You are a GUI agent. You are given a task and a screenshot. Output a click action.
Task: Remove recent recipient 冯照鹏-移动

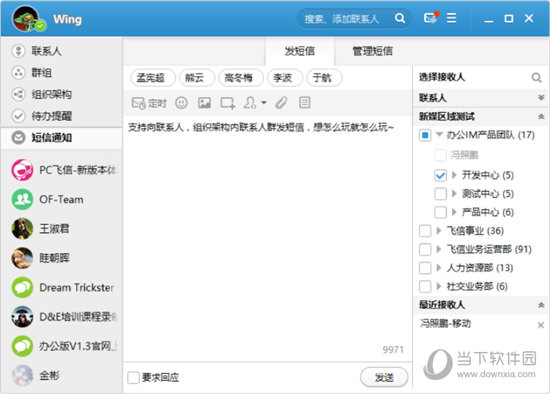(x=541, y=325)
